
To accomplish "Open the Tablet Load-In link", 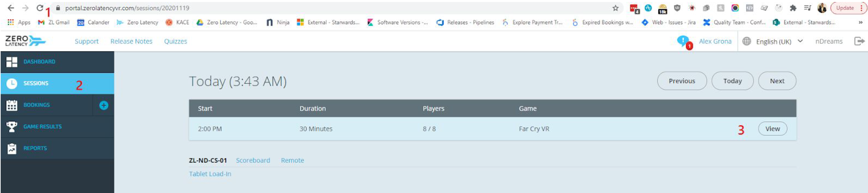I will point(210,174).
